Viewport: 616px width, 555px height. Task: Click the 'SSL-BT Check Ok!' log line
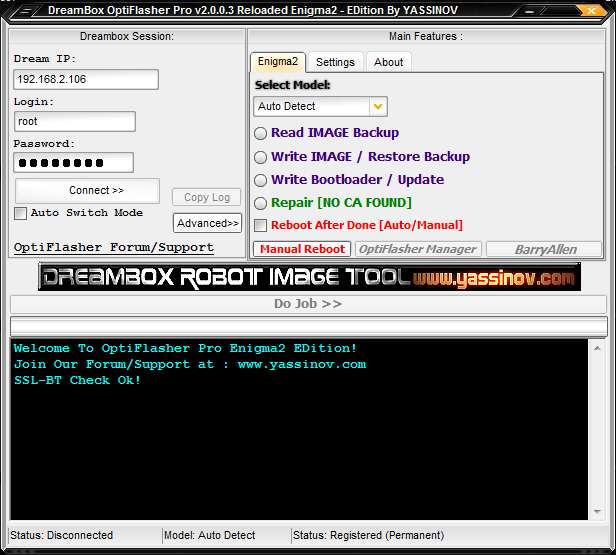click(77, 380)
